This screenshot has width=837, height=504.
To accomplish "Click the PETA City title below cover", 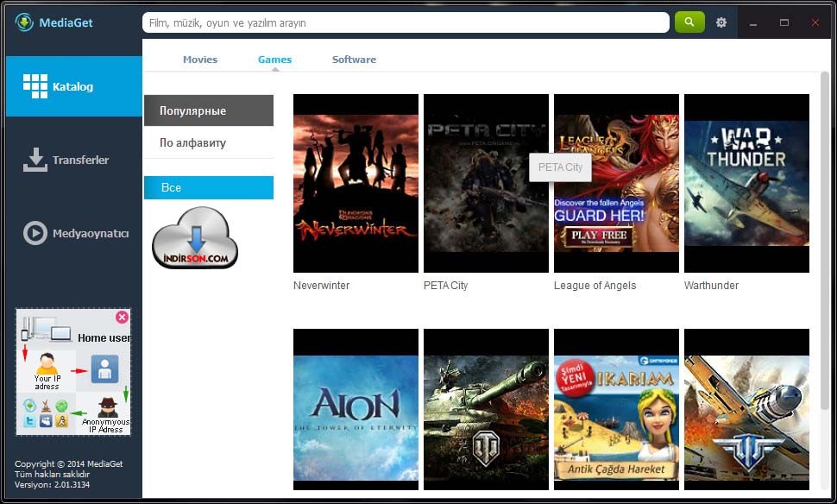I will click(x=446, y=285).
